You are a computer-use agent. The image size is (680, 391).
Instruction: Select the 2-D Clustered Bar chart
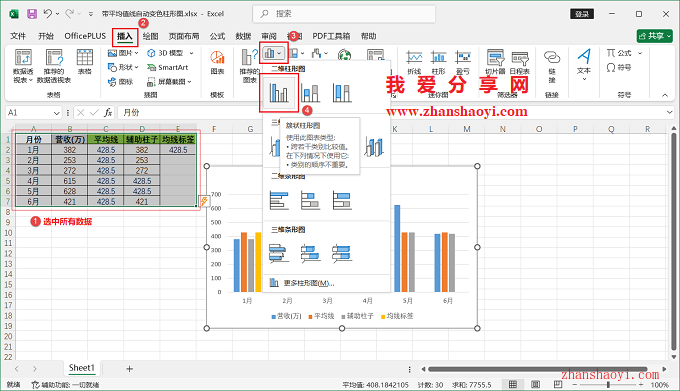tap(279, 200)
